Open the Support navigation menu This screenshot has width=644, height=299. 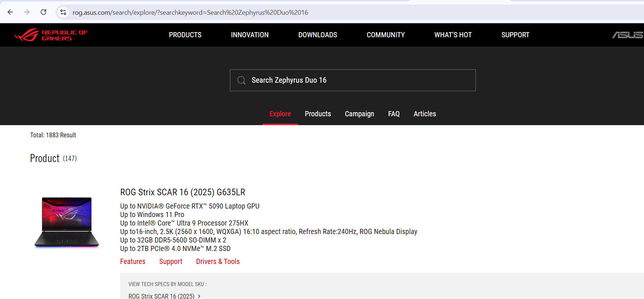[515, 35]
